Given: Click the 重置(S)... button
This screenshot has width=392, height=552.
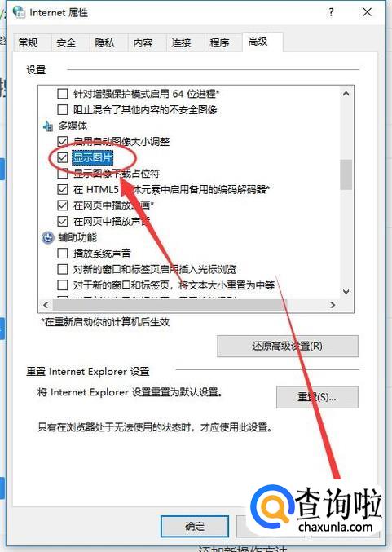Looking at the screenshot, I should click(x=317, y=397).
